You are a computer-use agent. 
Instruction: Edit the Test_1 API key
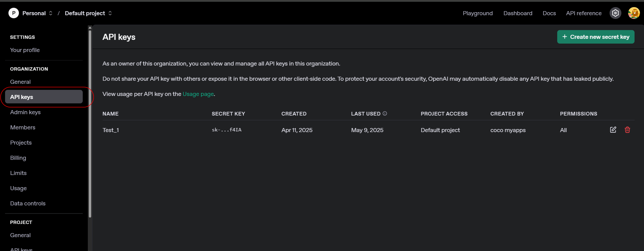(x=613, y=130)
